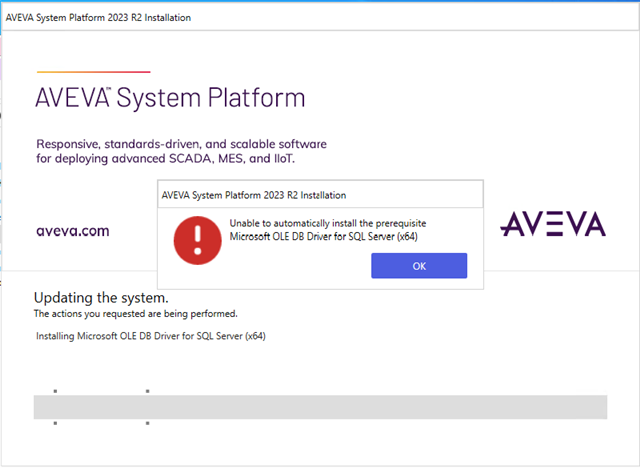Click the installation progress bar
Viewport: 640px width, 468px height.
point(320,407)
